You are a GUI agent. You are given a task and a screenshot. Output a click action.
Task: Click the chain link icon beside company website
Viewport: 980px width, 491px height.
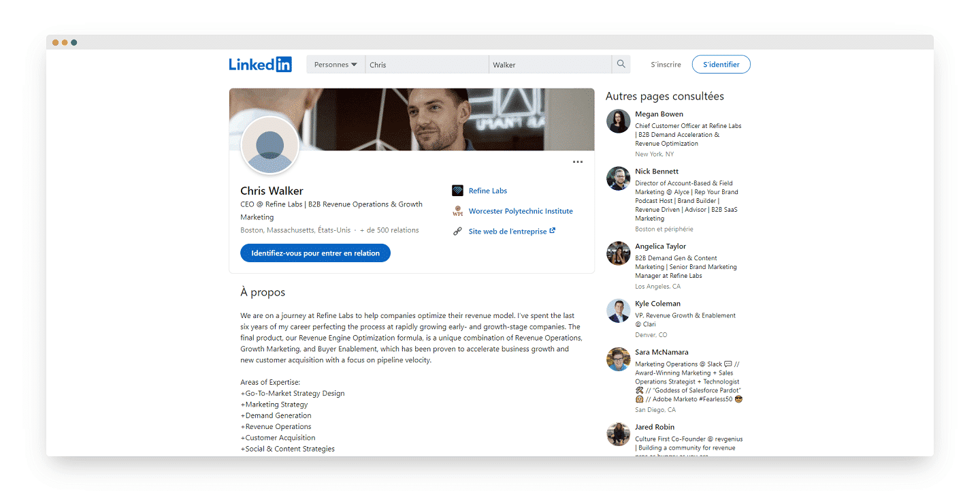point(457,232)
